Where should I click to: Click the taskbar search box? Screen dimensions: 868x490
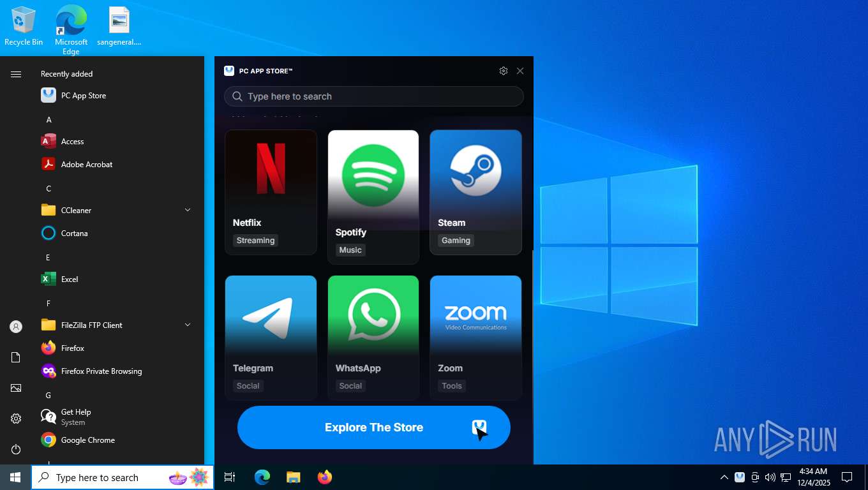click(123, 477)
